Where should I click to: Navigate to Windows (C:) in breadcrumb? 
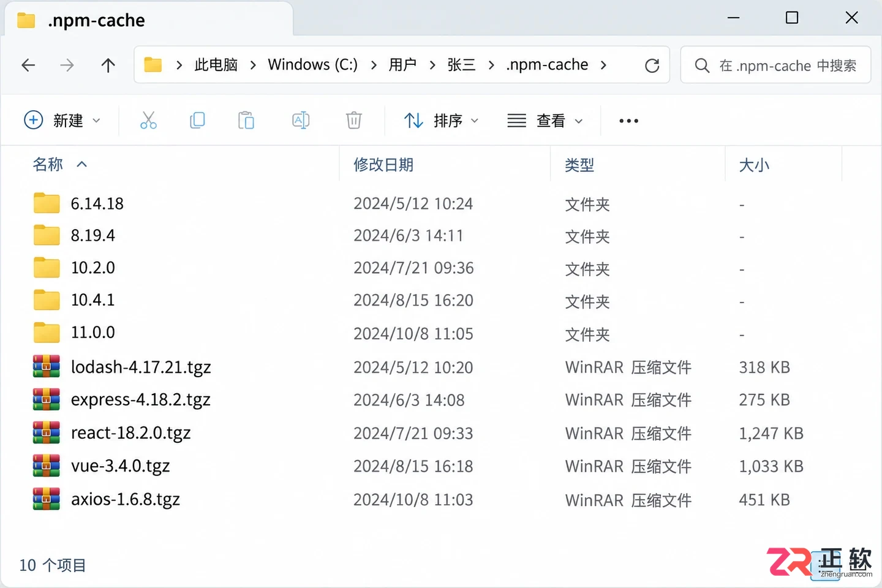312,65
